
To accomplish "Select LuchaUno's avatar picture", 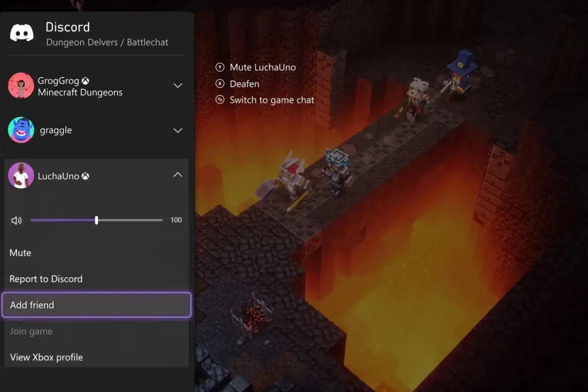I will coord(21,175).
